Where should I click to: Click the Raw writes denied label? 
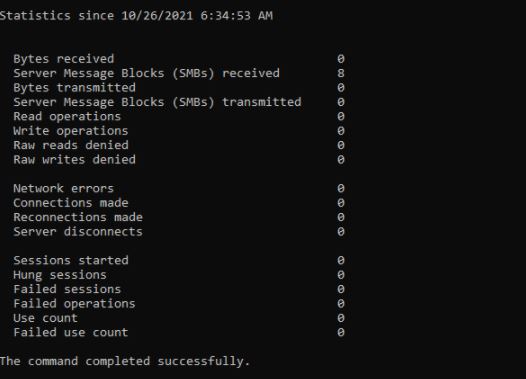point(74,160)
